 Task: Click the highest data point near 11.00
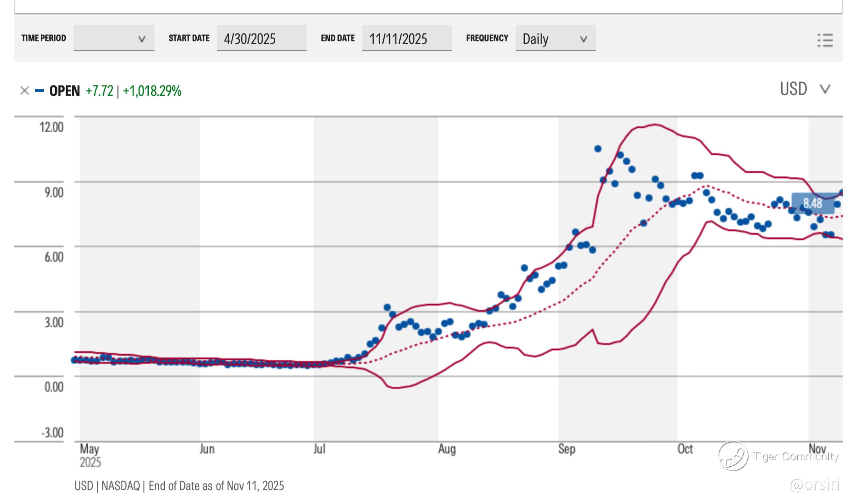coord(598,149)
